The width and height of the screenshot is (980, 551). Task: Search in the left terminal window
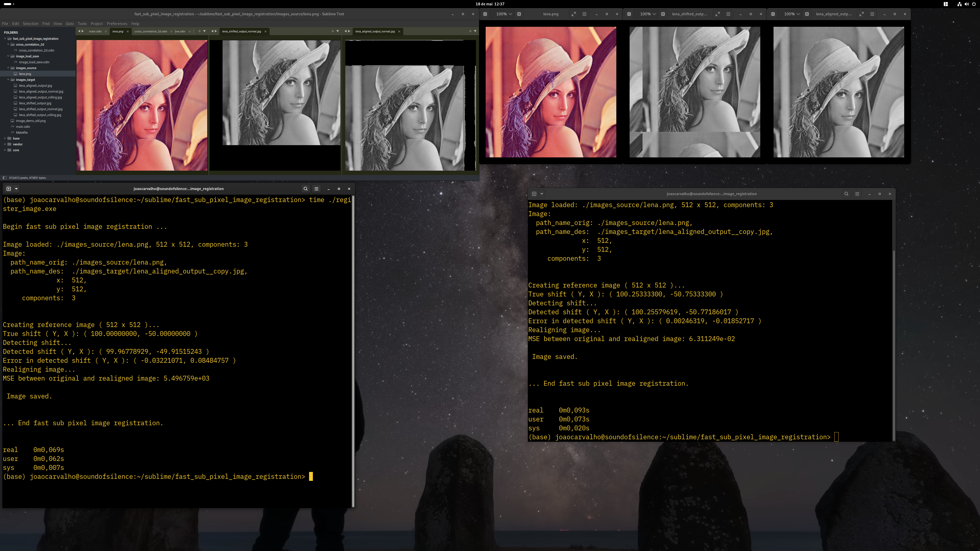[x=305, y=189]
